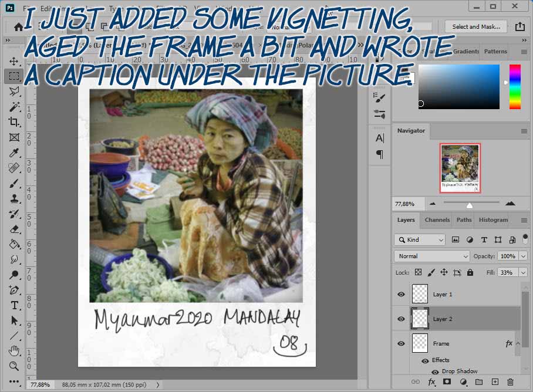Toggle lock image pixels brush icon
The width and height of the screenshot is (533, 392).
[431, 272]
